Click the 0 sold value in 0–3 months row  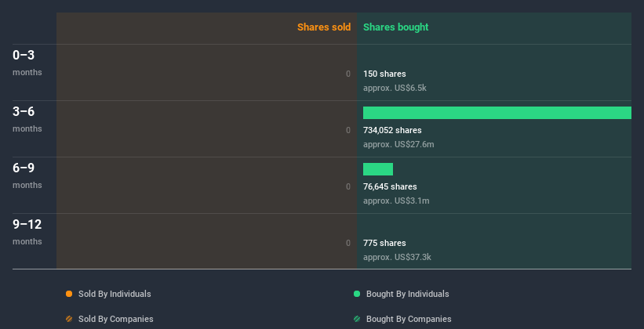pos(348,74)
